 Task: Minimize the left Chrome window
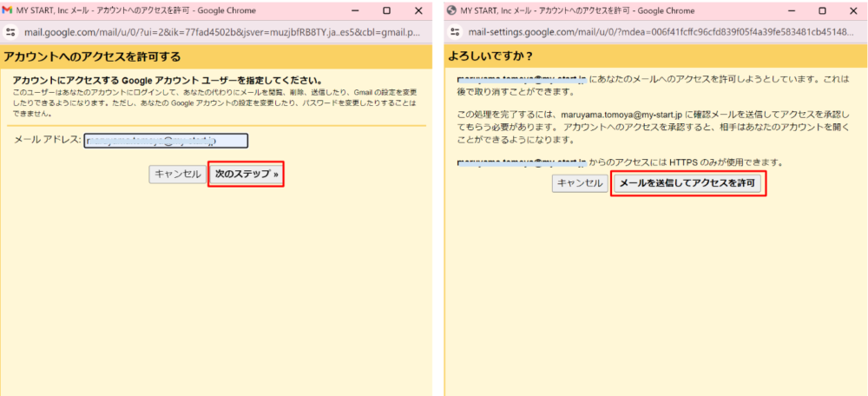(x=355, y=10)
